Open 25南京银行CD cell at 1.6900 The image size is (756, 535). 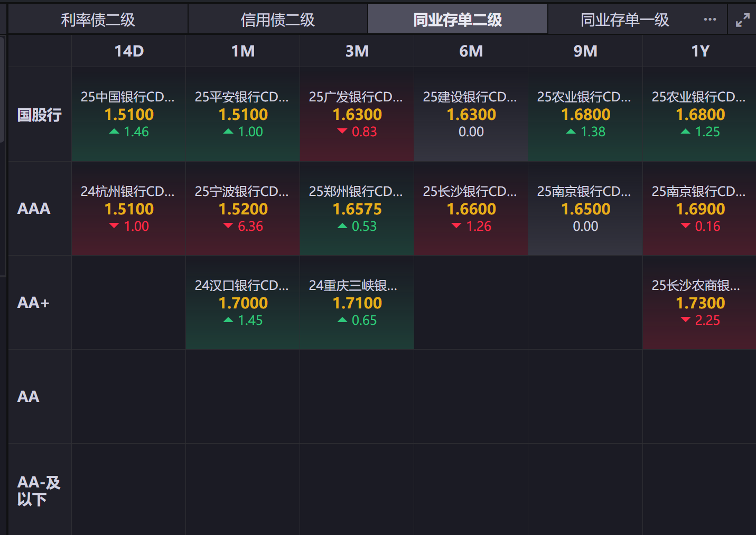(700, 209)
